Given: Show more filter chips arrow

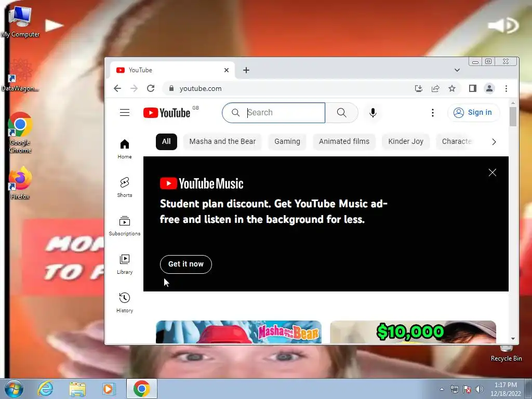Looking at the screenshot, I should tap(494, 142).
